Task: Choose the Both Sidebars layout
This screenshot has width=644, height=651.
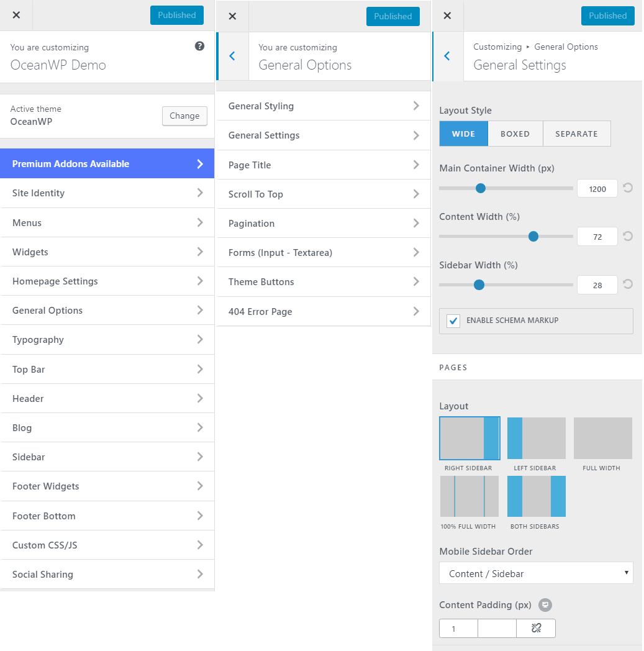Action: (x=536, y=496)
